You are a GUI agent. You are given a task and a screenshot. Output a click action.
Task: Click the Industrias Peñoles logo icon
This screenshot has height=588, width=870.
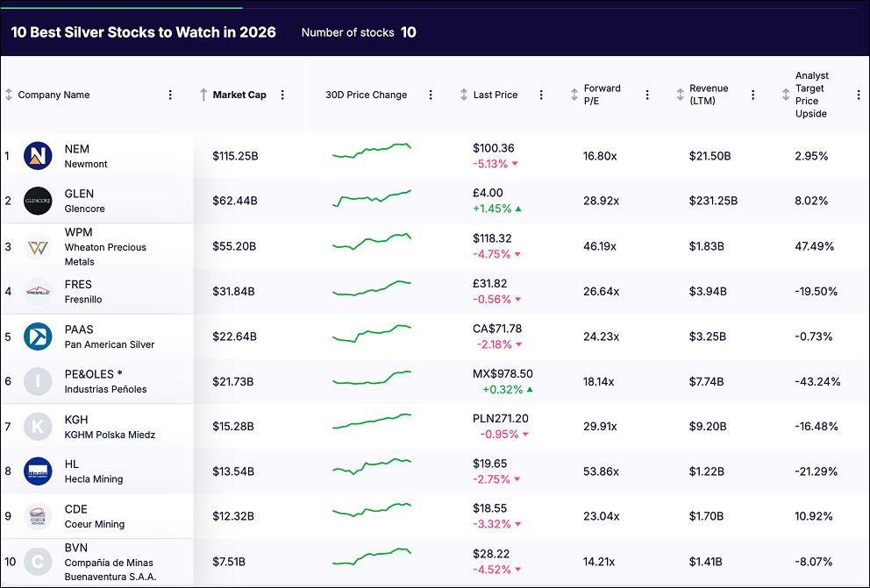point(38,381)
